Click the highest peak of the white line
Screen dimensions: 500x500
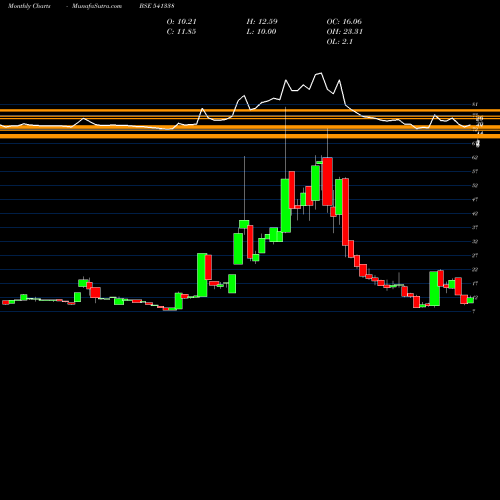(321, 73)
